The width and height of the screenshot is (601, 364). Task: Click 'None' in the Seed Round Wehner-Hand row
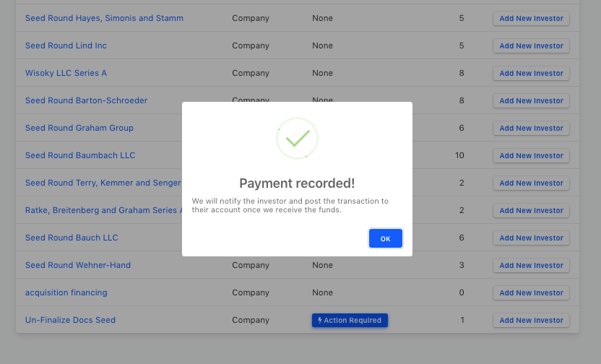click(x=322, y=265)
